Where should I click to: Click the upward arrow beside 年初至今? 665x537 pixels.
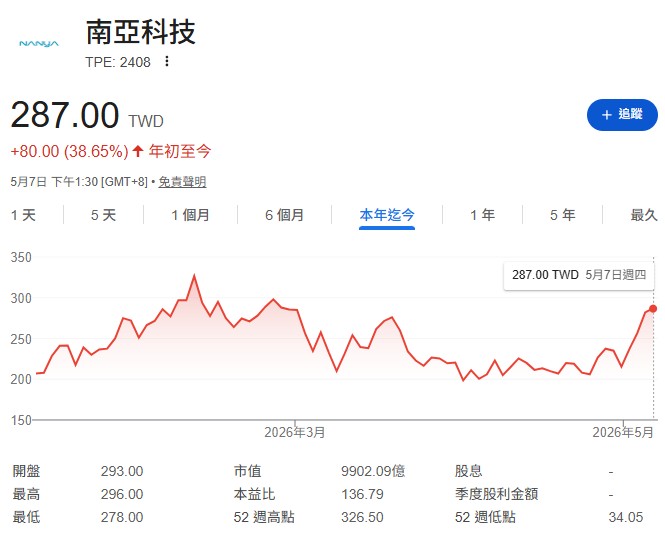[137, 151]
